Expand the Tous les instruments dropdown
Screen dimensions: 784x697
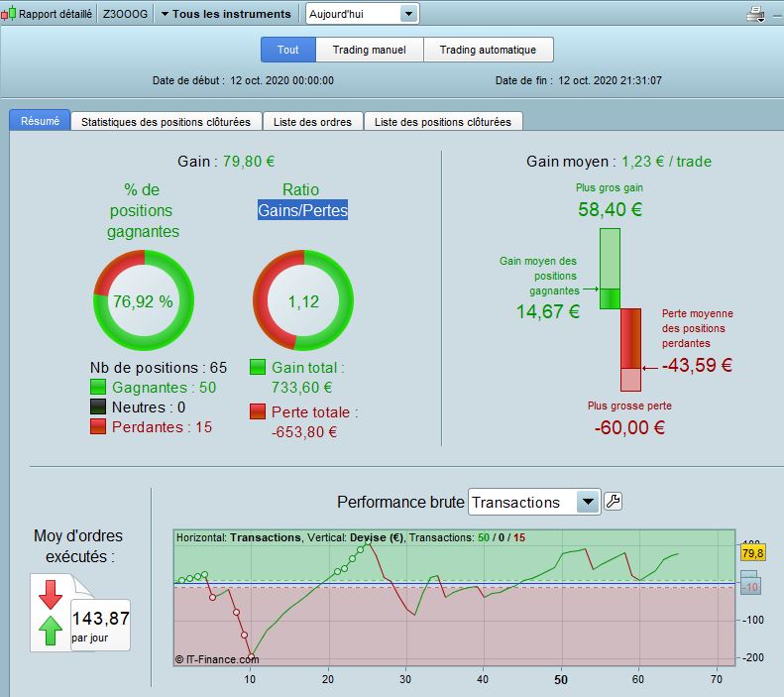226,14
